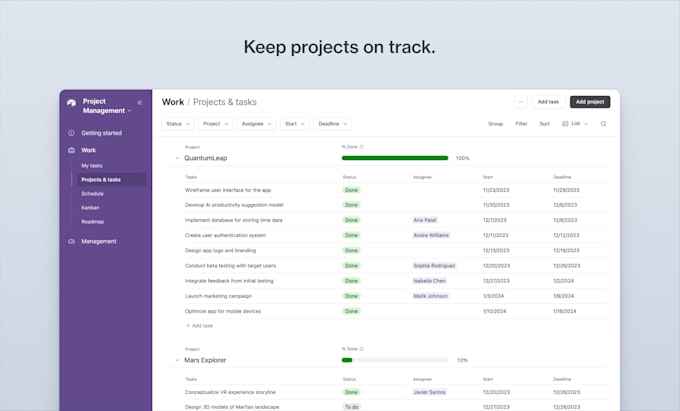Open the Start filter dropdown
The height and width of the screenshot is (411, 680).
coord(294,124)
